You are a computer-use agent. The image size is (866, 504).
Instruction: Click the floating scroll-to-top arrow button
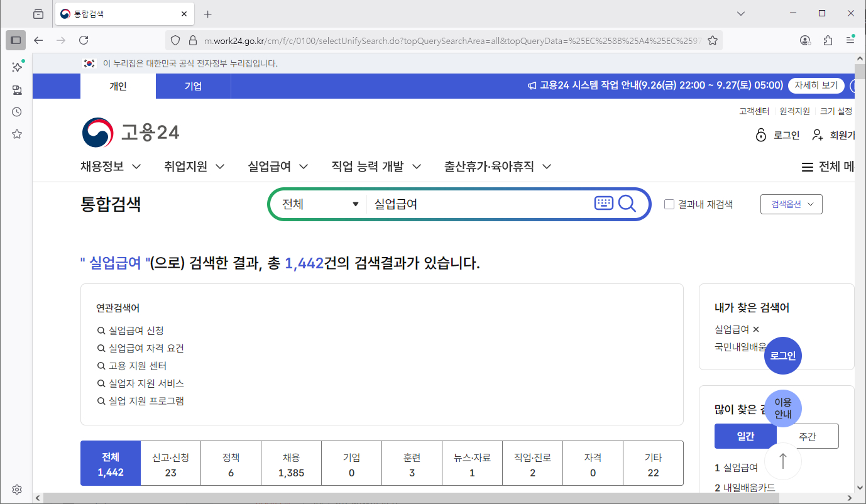point(782,461)
